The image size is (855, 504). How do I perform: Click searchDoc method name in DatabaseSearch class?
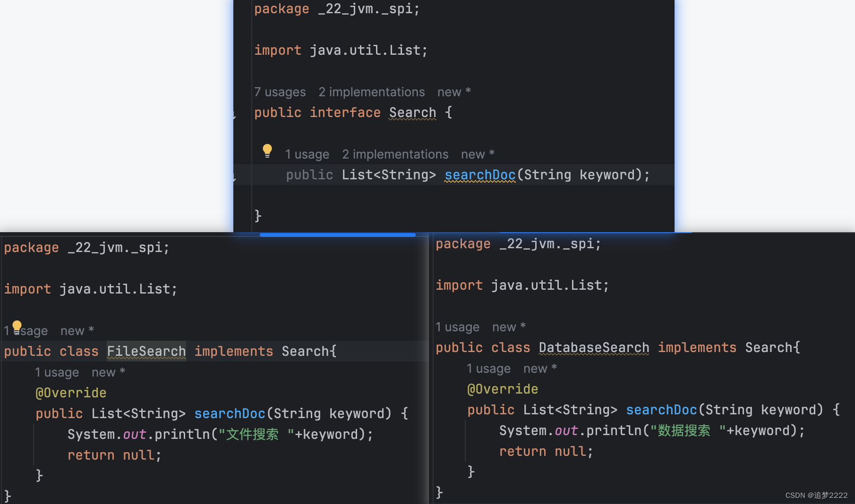tap(662, 410)
